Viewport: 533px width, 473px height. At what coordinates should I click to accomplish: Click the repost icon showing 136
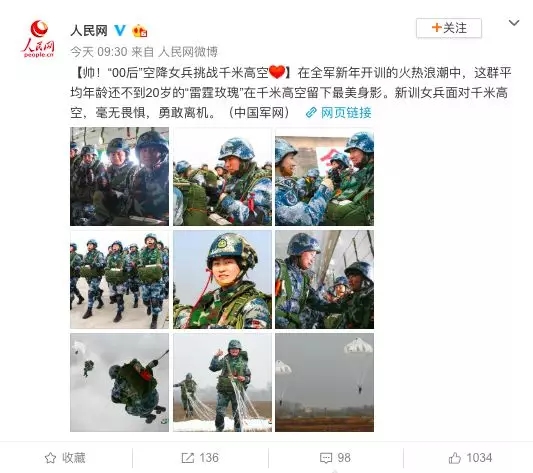(200, 458)
